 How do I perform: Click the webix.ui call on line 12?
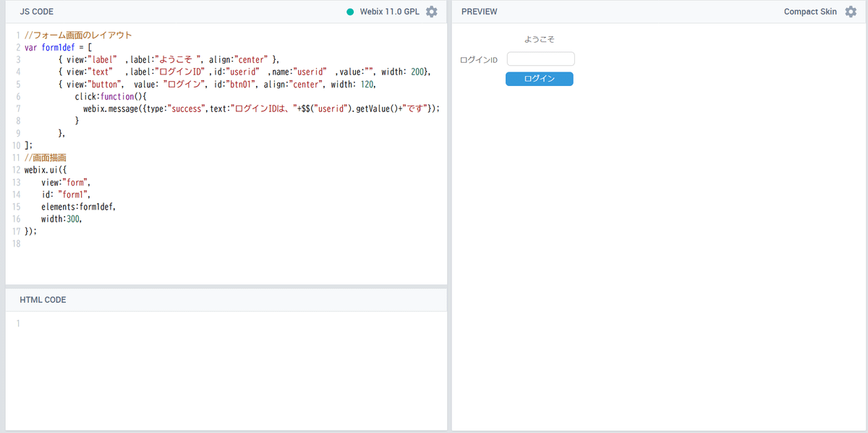(x=45, y=170)
